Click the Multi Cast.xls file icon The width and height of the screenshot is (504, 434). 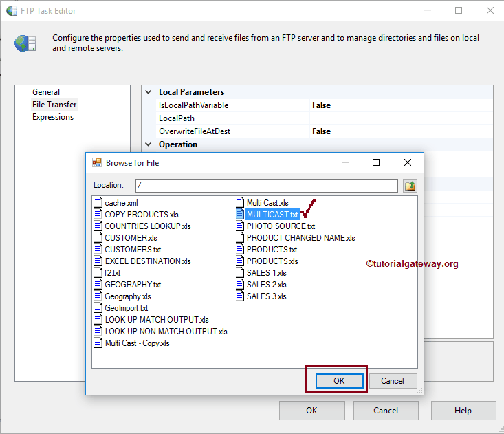(x=240, y=202)
